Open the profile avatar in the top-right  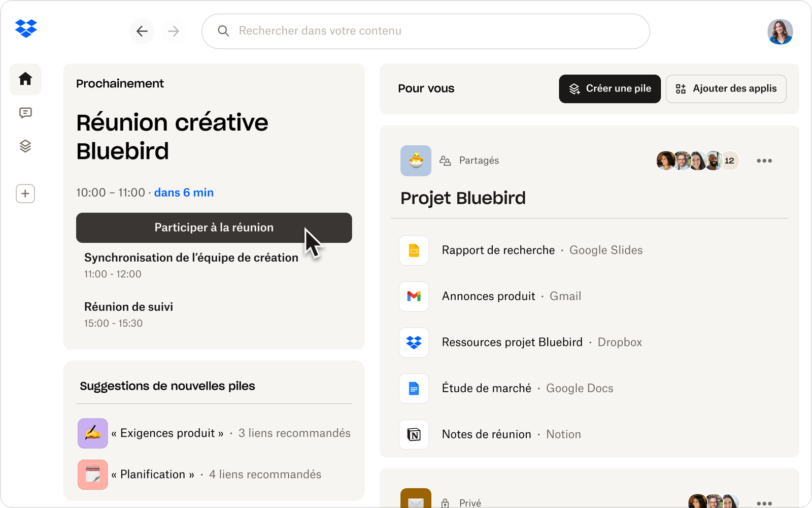pos(780,31)
